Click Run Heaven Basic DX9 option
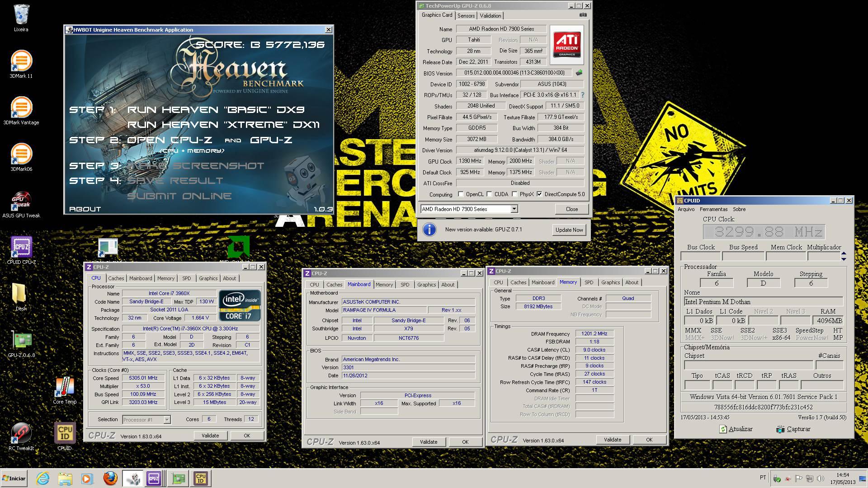This screenshot has height=488, width=868. (x=216, y=110)
